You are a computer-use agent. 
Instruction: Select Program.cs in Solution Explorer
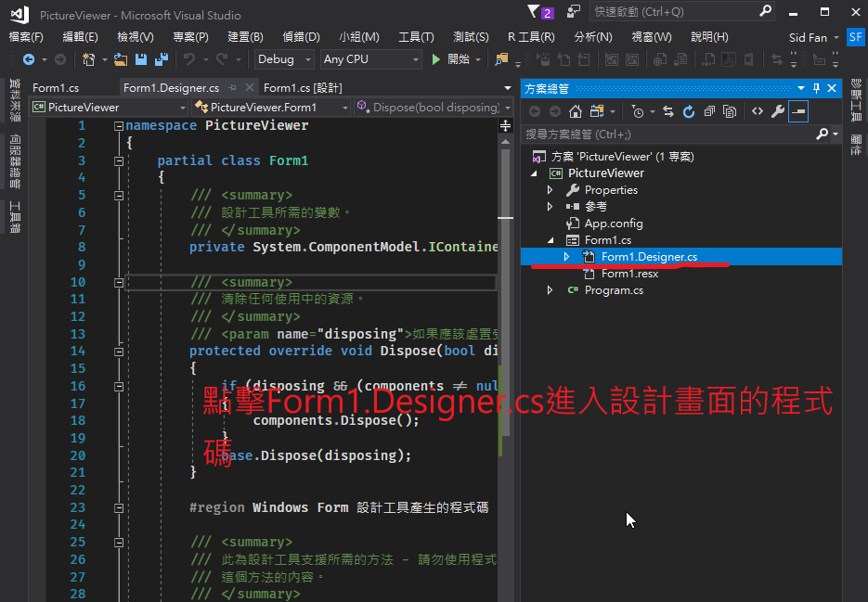coord(613,290)
